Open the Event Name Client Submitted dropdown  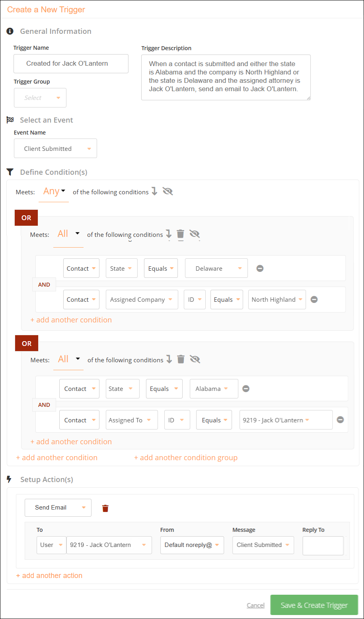point(55,148)
